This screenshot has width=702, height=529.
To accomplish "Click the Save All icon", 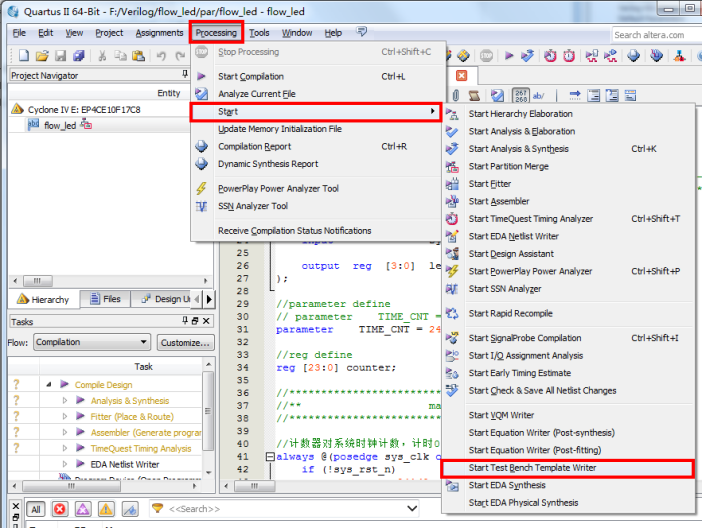I will (x=79, y=55).
